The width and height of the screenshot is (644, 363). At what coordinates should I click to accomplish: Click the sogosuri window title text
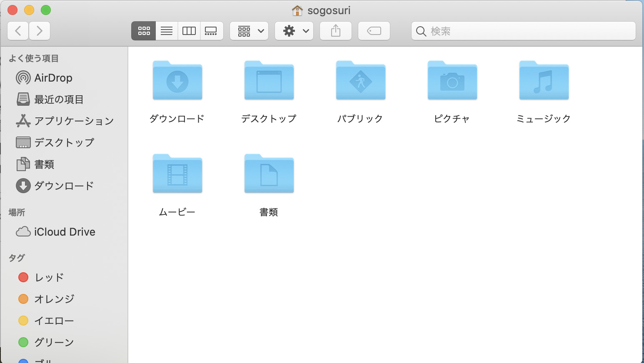[x=329, y=10]
